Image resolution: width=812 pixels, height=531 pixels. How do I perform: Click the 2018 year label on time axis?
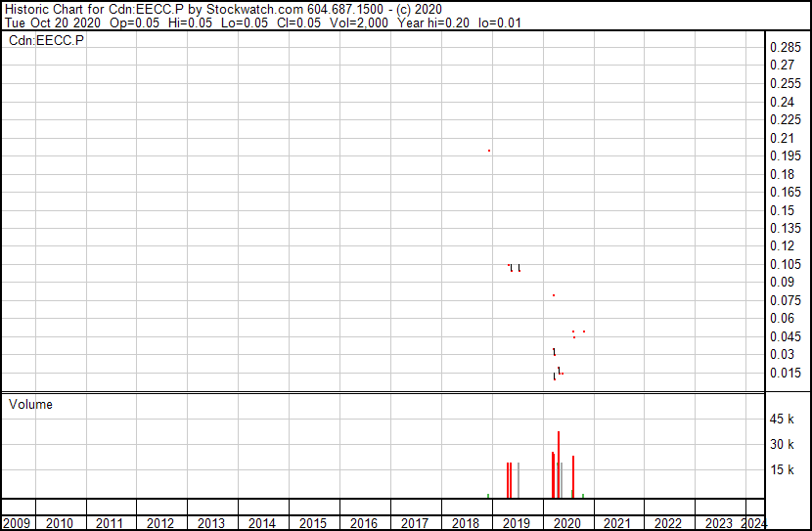point(465,523)
